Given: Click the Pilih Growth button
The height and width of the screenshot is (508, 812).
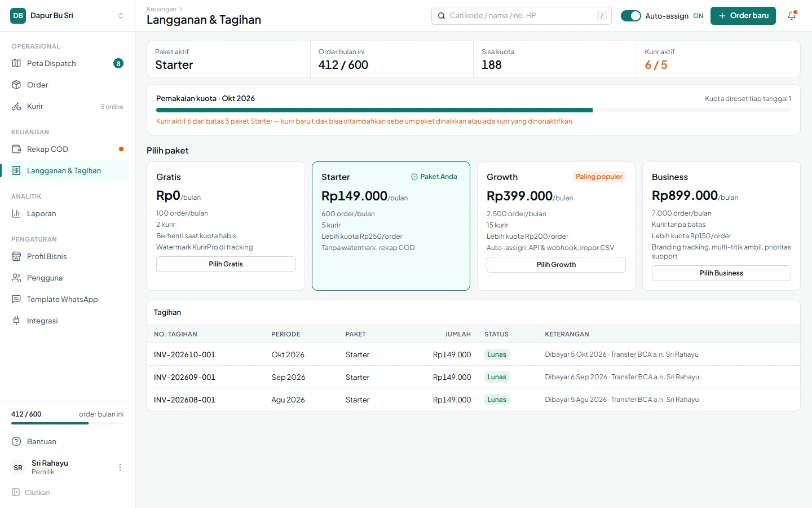Looking at the screenshot, I should coord(556,265).
